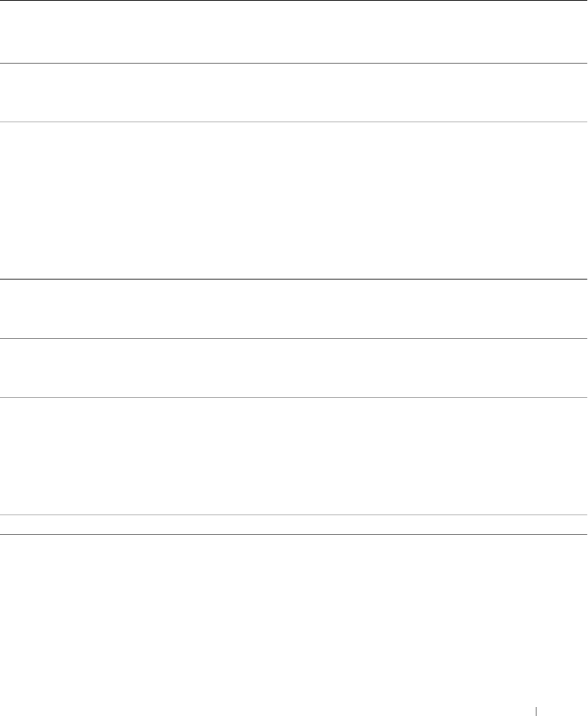Click inside the fifth empty table row
Screen dimensions: 588x716
[x=294, y=367]
